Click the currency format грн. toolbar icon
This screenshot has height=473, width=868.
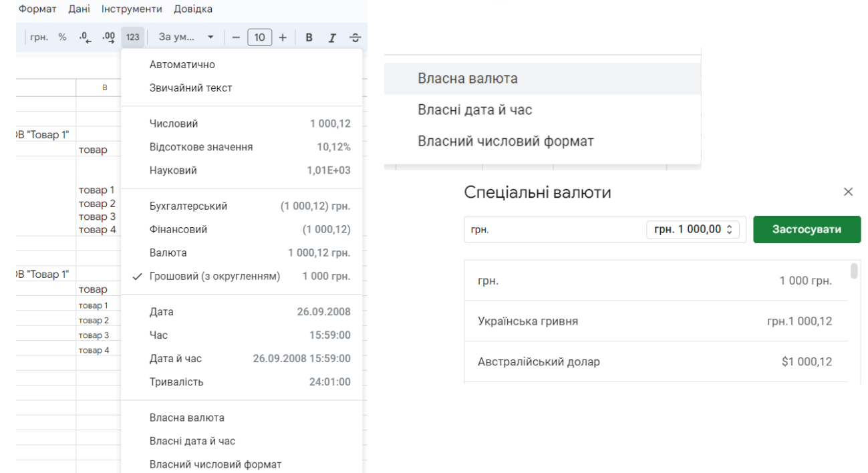coord(39,37)
